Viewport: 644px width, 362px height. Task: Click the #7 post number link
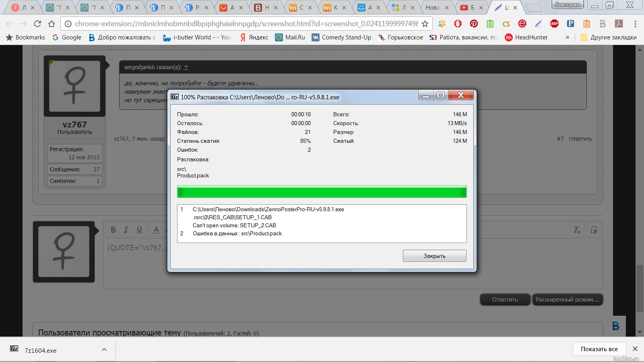560,139
